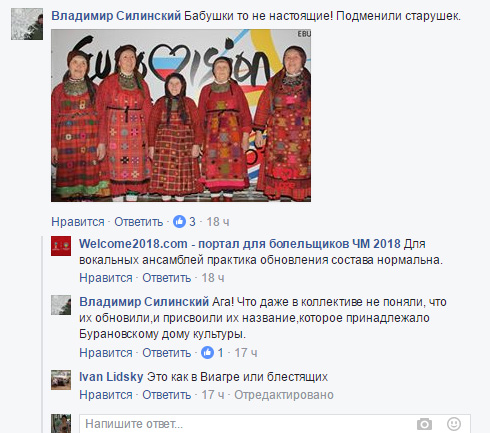Click like thumb icon with 3 reactions
This screenshot has height=433, width=490.
point(179,222)
